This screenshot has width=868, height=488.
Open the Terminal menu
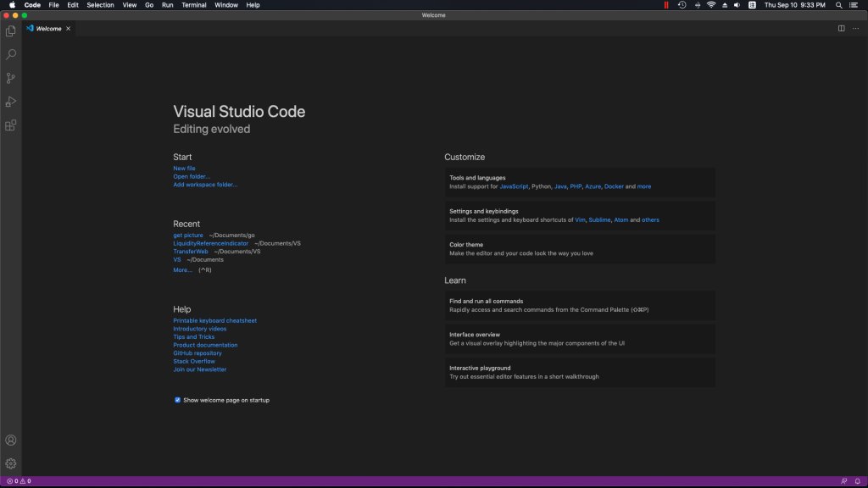193,5
